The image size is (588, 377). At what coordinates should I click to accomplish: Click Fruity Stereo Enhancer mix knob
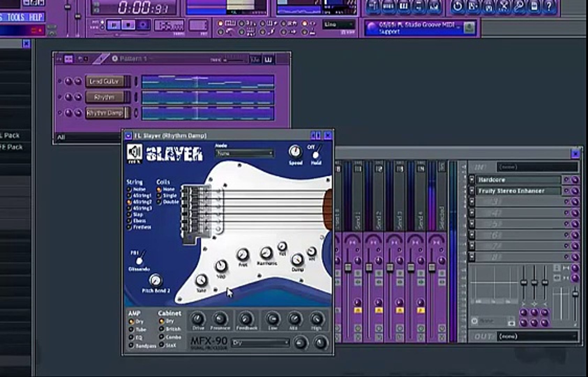(575, 191)
